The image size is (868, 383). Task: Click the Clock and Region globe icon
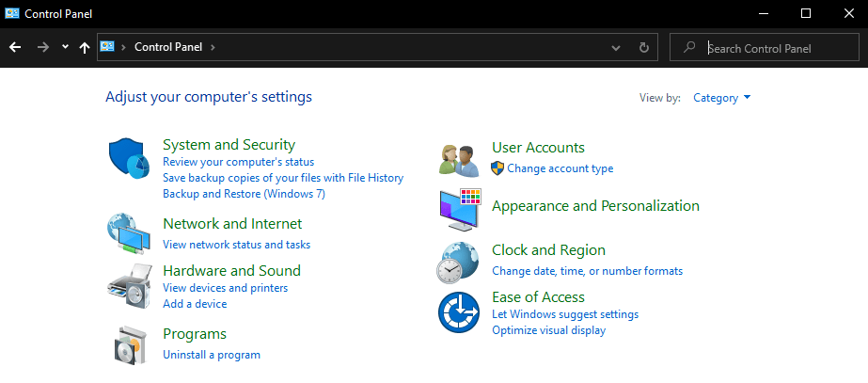pos(459,261)
